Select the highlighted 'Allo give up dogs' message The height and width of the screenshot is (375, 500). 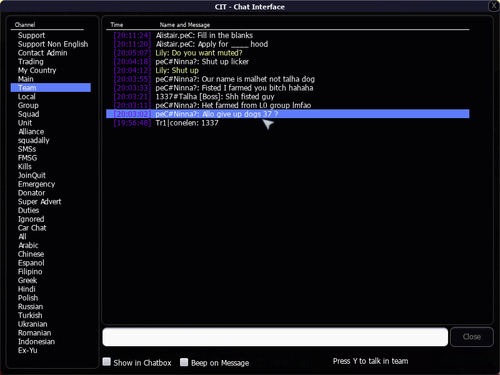click(x=288, y=114)
